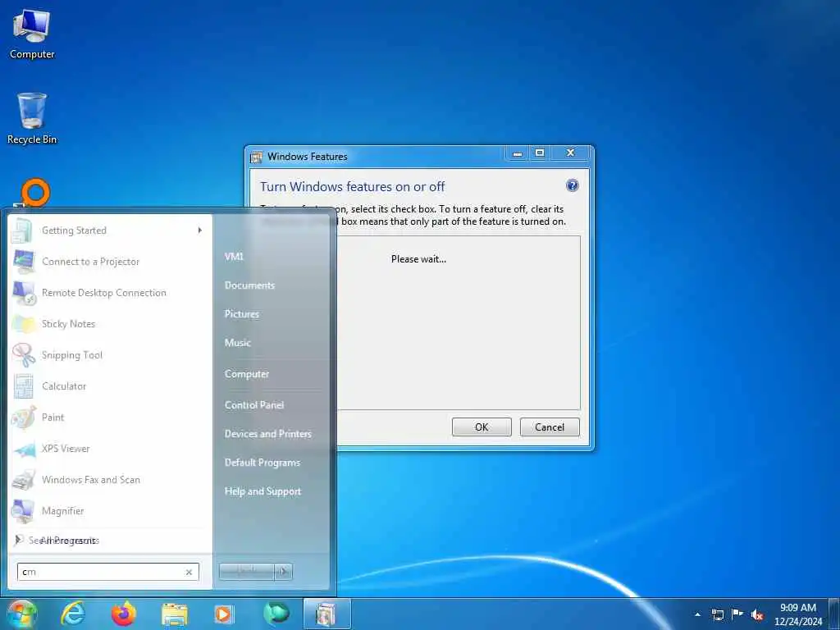840x630 pixels.
Task: Open Windows Media Player on taskbar
Action: point(224,614)
